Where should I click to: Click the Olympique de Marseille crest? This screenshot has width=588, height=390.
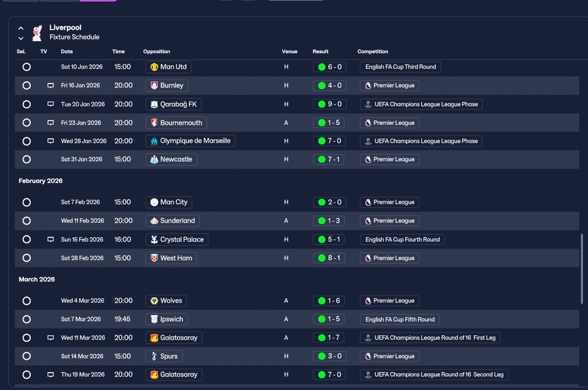(154, 141)
